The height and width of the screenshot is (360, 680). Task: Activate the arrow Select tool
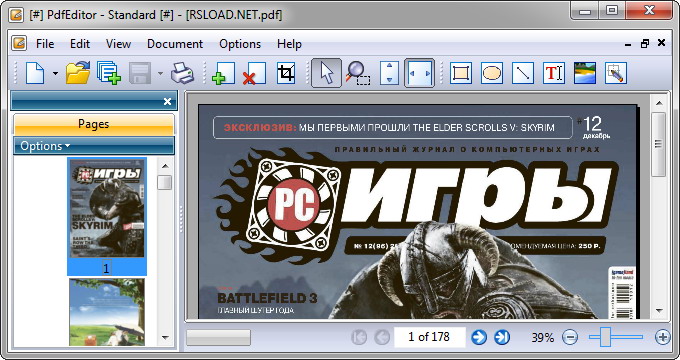tap(326, 73)
